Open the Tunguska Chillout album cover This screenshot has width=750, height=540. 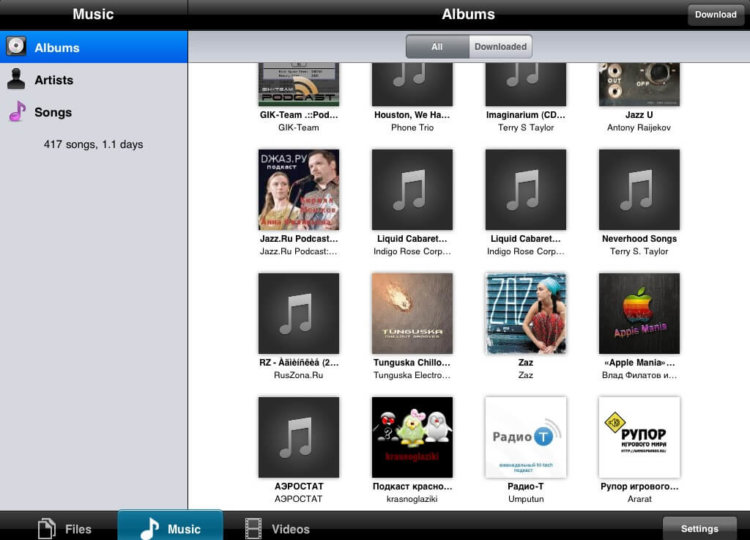tap(412, 313)
